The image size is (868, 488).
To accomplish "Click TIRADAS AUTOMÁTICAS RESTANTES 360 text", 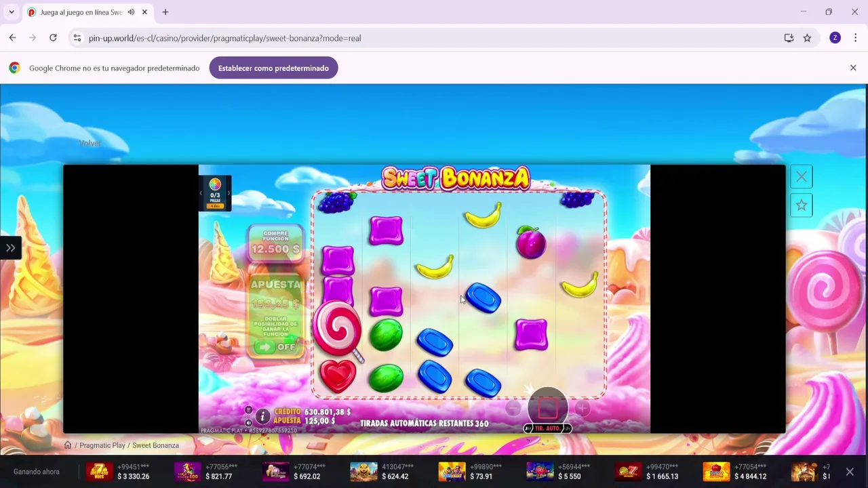I will (x=425, y=424).
